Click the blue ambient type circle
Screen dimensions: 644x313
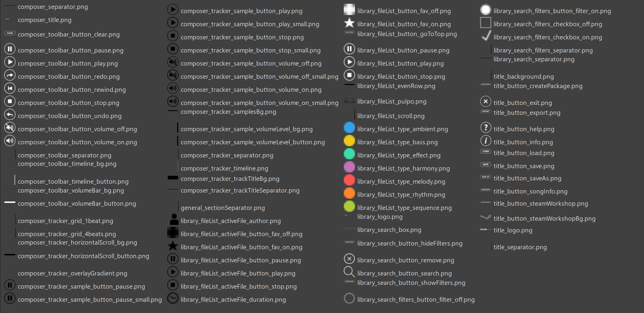tap(349, 128)
